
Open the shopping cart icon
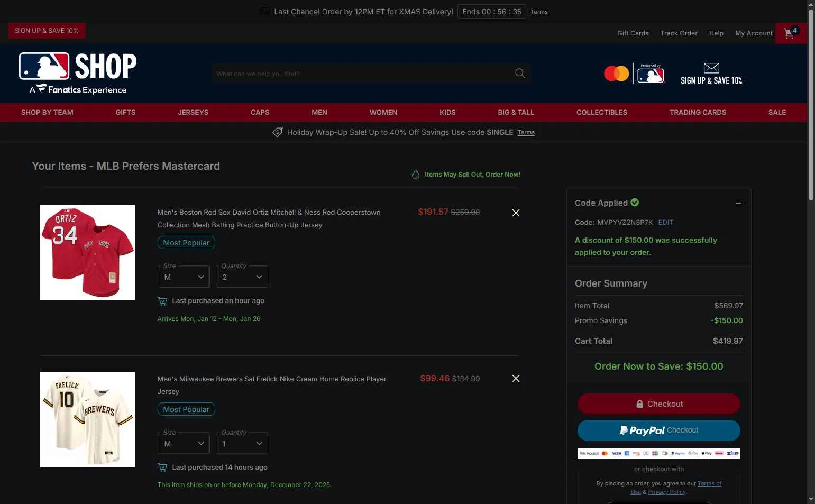coord(791,33)
